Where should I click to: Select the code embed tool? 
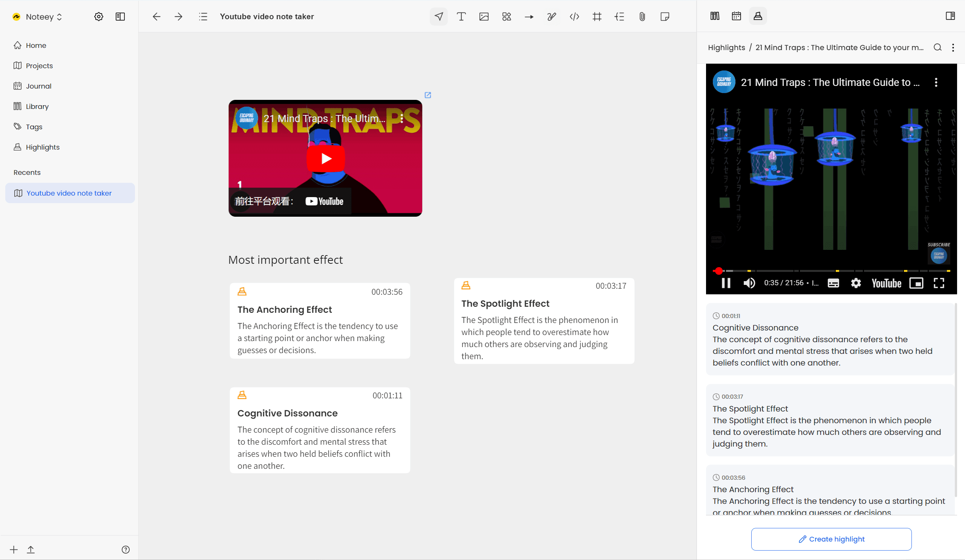(x=574, y=17)
